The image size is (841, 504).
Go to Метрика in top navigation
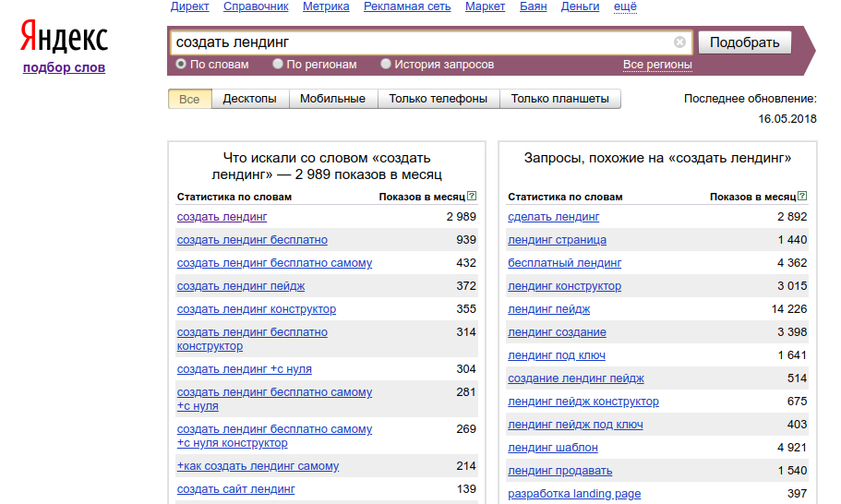[x=326, y=6]
